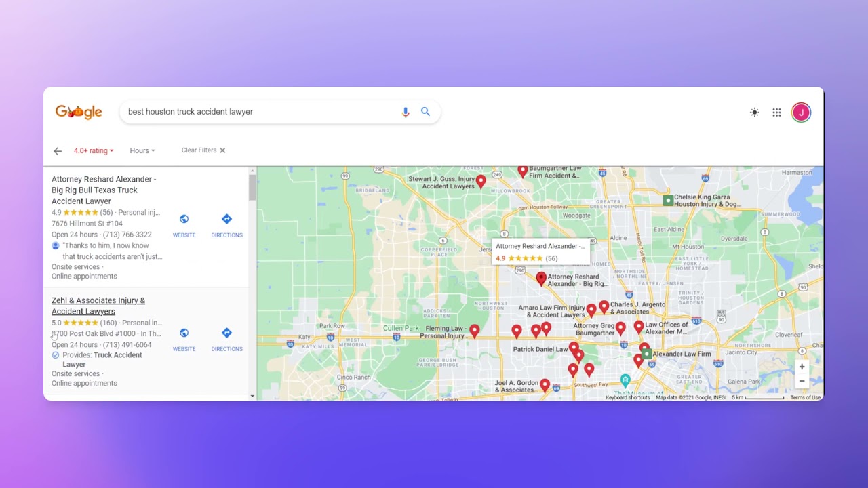Image resolution: width=868 pixels, height=488 pixels.
Task: Click "Provides: Truck Accident Lawyer" text
Action: (x=102, y=360)
